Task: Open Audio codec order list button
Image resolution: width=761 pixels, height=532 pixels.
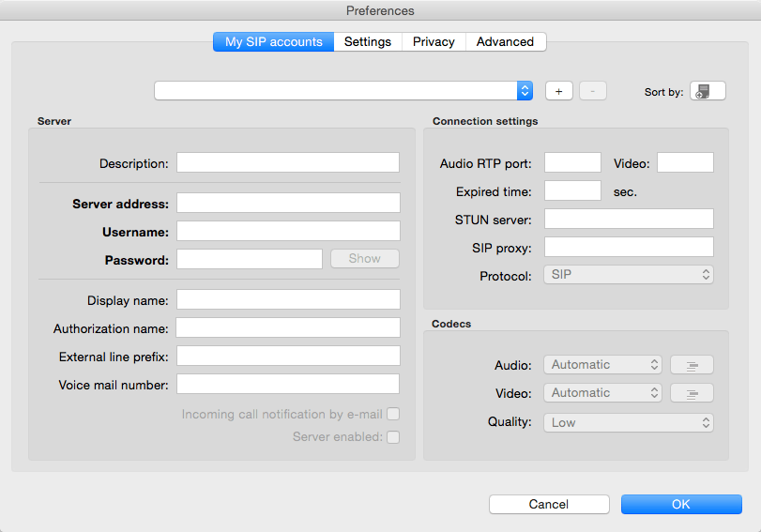Action: coord(691,365)
